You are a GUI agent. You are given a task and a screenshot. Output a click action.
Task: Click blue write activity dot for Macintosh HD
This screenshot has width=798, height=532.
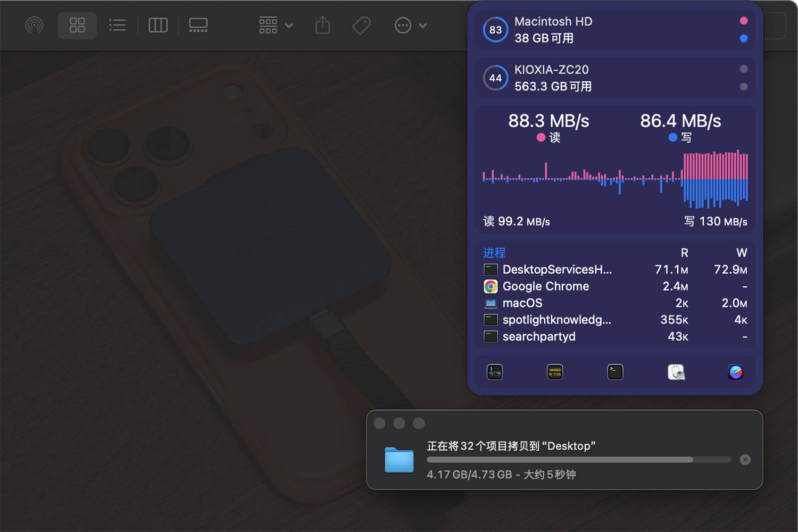(x=744, y=38)
